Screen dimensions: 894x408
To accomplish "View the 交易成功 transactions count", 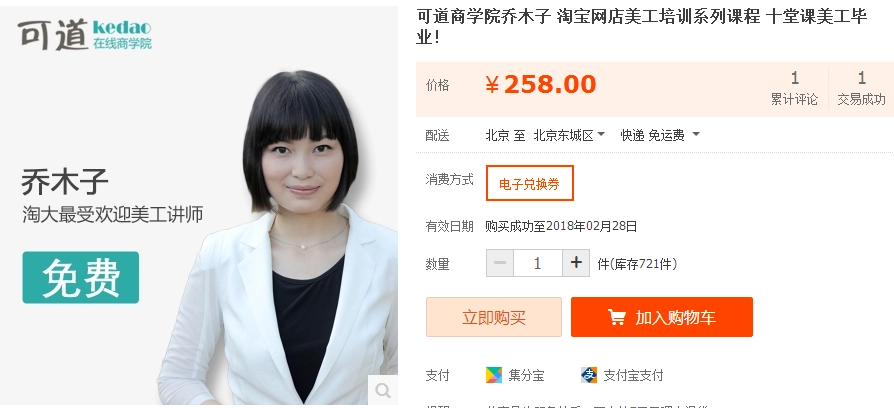I will tap(861, 89).
